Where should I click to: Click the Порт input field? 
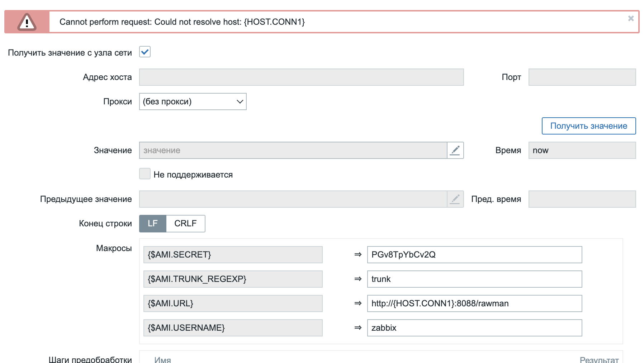(x=582, y=77)
